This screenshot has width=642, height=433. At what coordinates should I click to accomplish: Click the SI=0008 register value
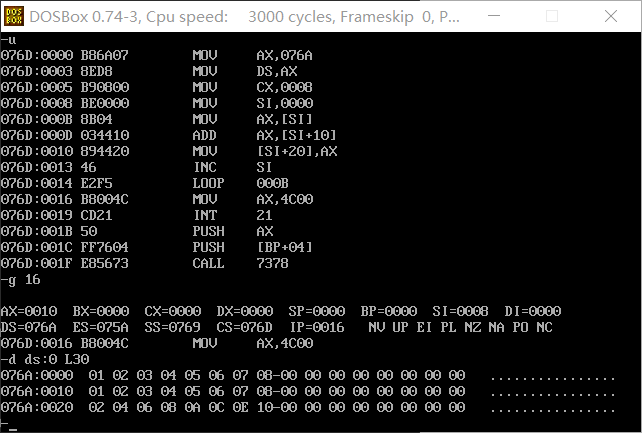(x=461, y=311)
